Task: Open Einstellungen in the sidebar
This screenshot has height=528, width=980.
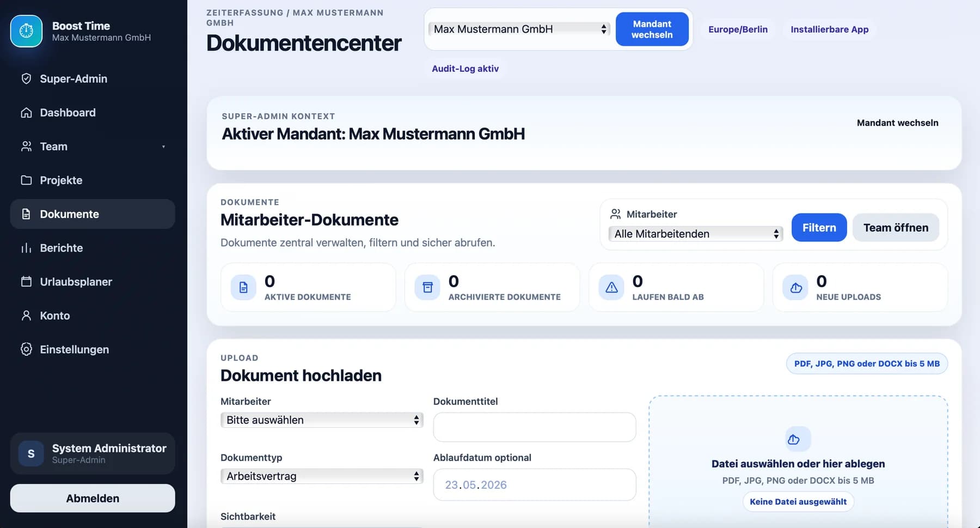Action: pos(93,349)
